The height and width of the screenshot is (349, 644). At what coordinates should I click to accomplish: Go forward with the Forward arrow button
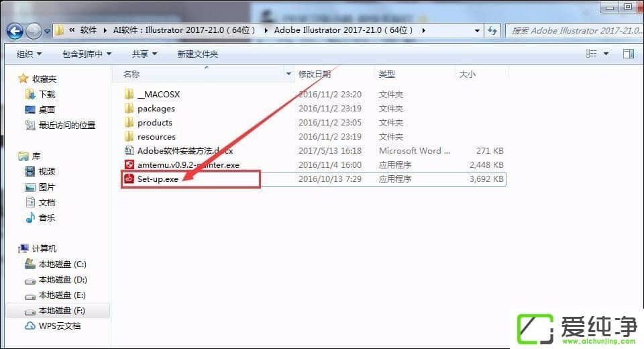pyautogui.click(x=34, y=31)
